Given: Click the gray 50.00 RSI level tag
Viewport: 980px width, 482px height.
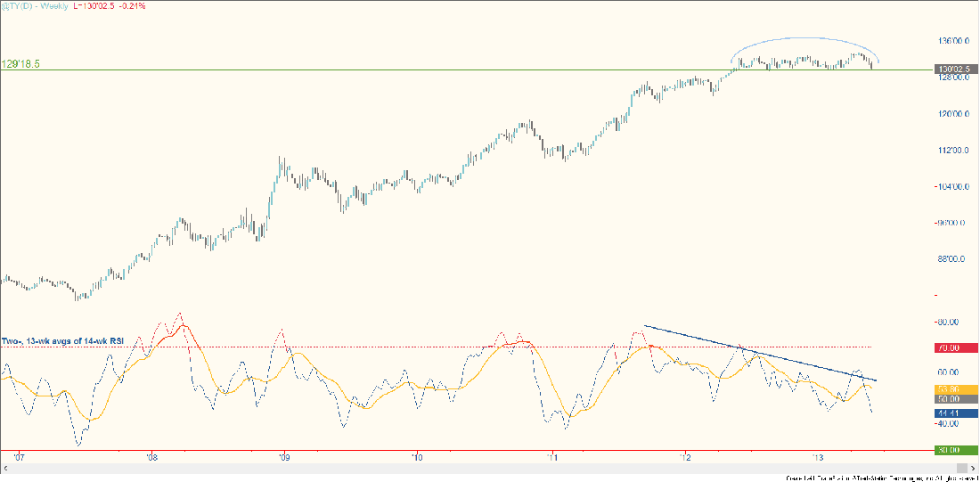Looking at the screenshot, I should click(x=950, y=400).
